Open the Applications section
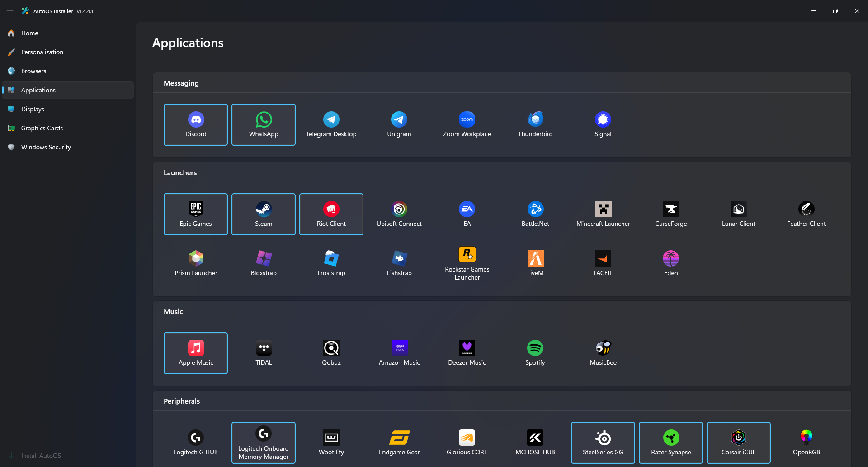This screenshot has width=868, height=467. click(x=68, y=90)
